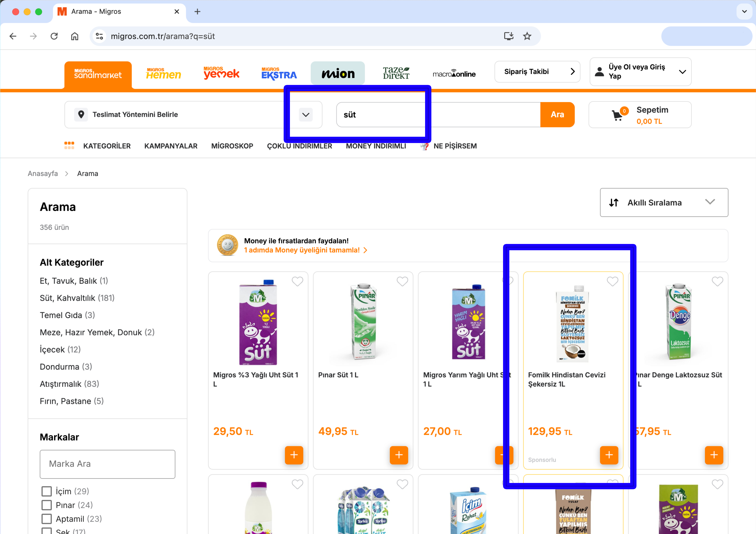756x534 pixels.
Task: Check the İçim brand filter
Action: (47, 491)
